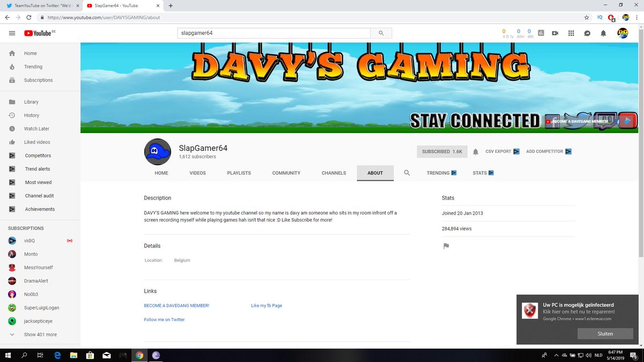Open the share/messages icon in header
Viewport: 644px width, 362px height.
pos(587,33)
